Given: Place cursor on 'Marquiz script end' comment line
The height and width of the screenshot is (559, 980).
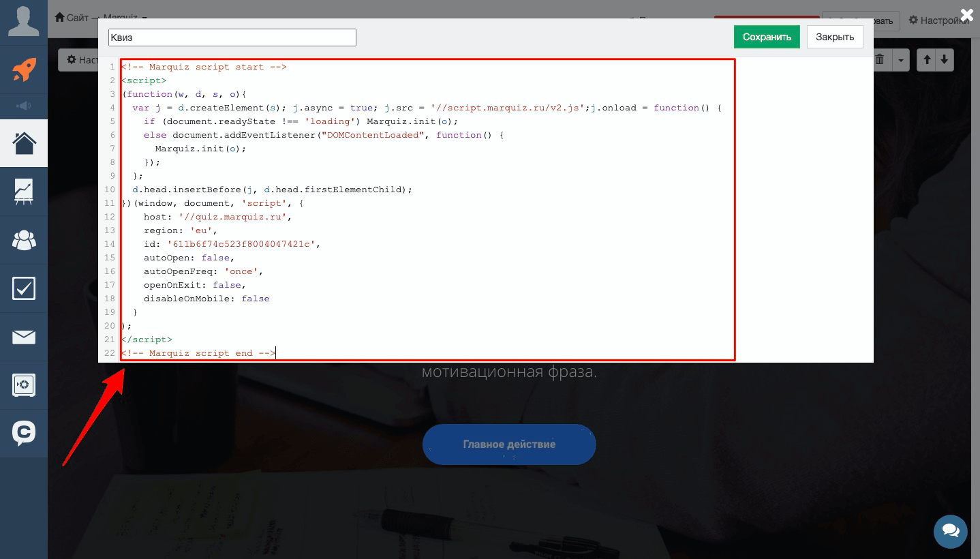Looking at the screenshot, I should click(x=198, y=353).
